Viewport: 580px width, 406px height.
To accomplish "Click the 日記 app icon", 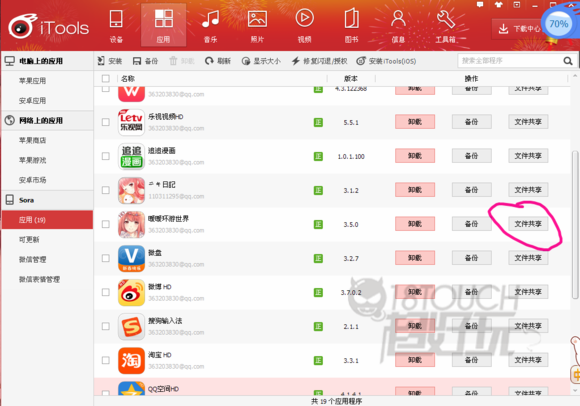I will pyautogui.click(x=131, y=190).
